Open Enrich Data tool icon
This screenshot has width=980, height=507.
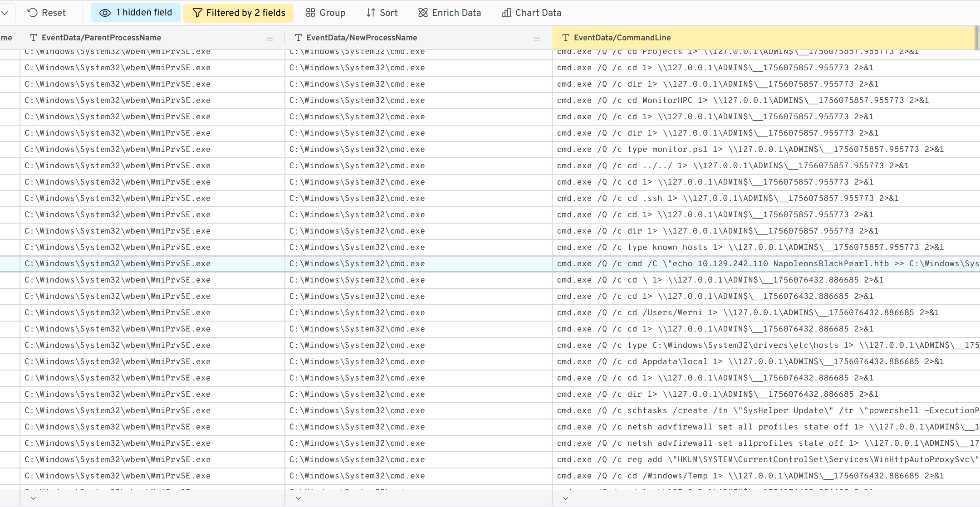click(423, 13)
